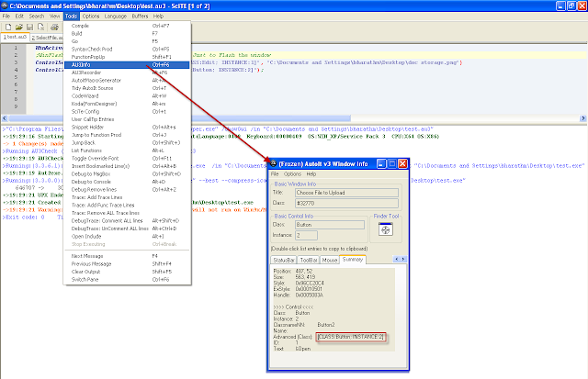This screenshot has height=379, width=588.
Task: Select AU3Info in the Tools menu
Action: [127, 65]
